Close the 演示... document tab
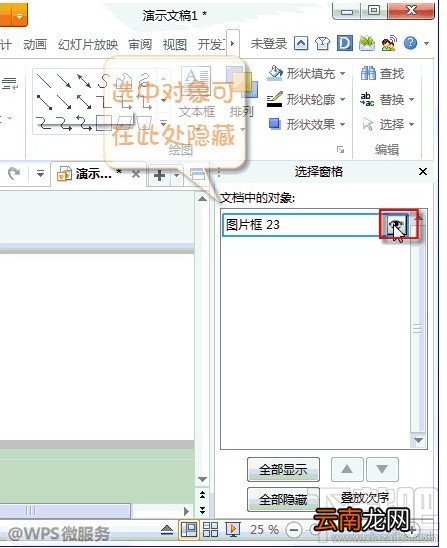The width and height of the screenshot is (447, 548). pos(136,174)
